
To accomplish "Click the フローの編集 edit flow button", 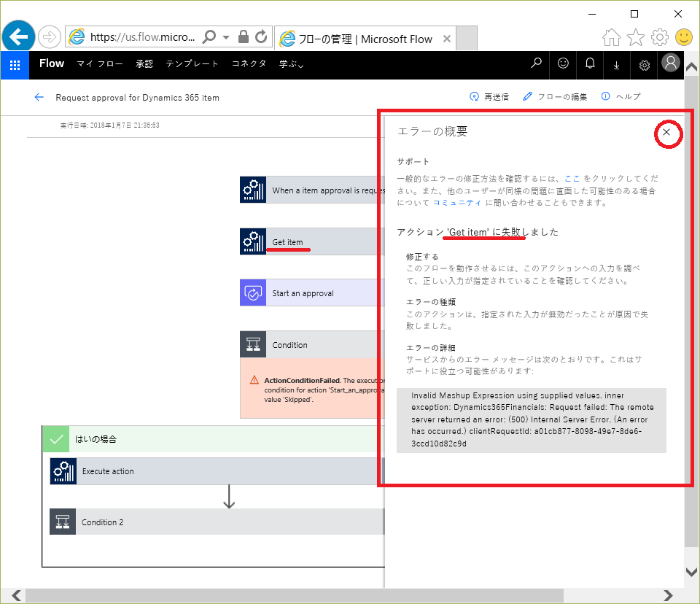I will click(x=555, y=96).
